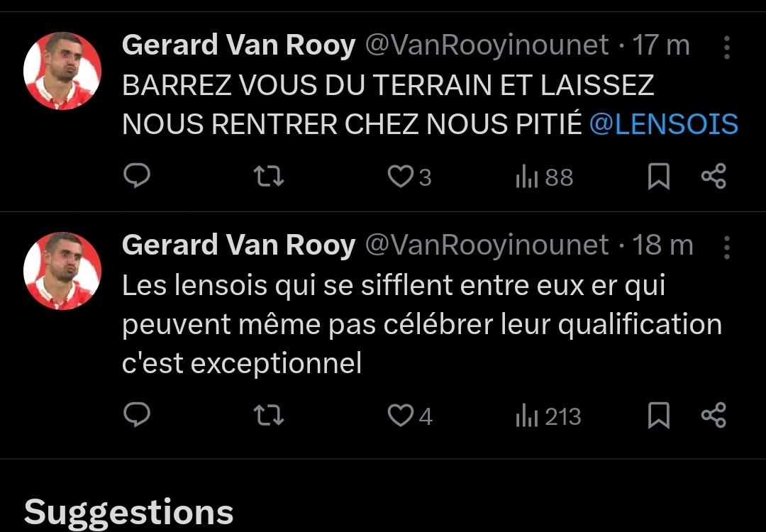Open the @LENSOIS mention link
This screenshot has height=532, width=766.
(664, 125)
